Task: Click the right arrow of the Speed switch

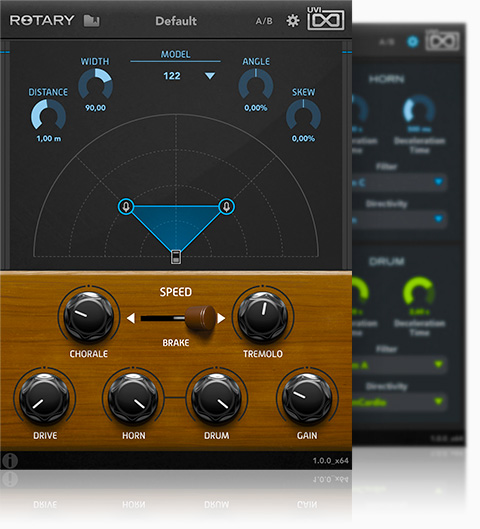Action: pyautogui.click(x=221, y=318)
